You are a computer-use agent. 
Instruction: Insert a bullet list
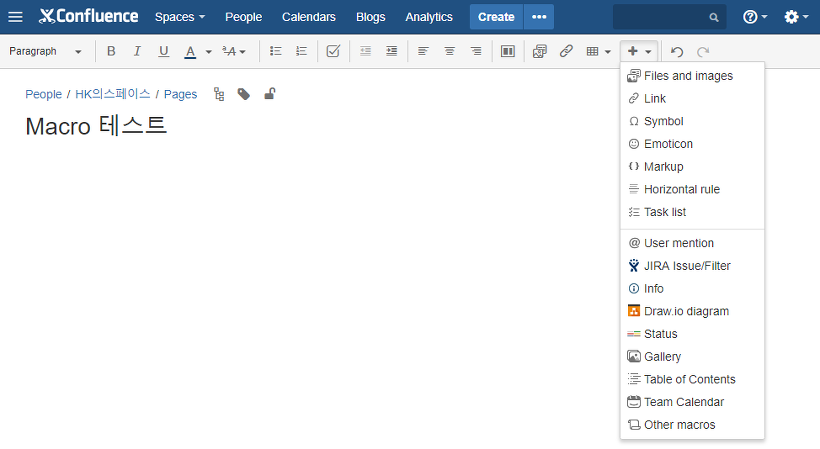coord(276,51)
